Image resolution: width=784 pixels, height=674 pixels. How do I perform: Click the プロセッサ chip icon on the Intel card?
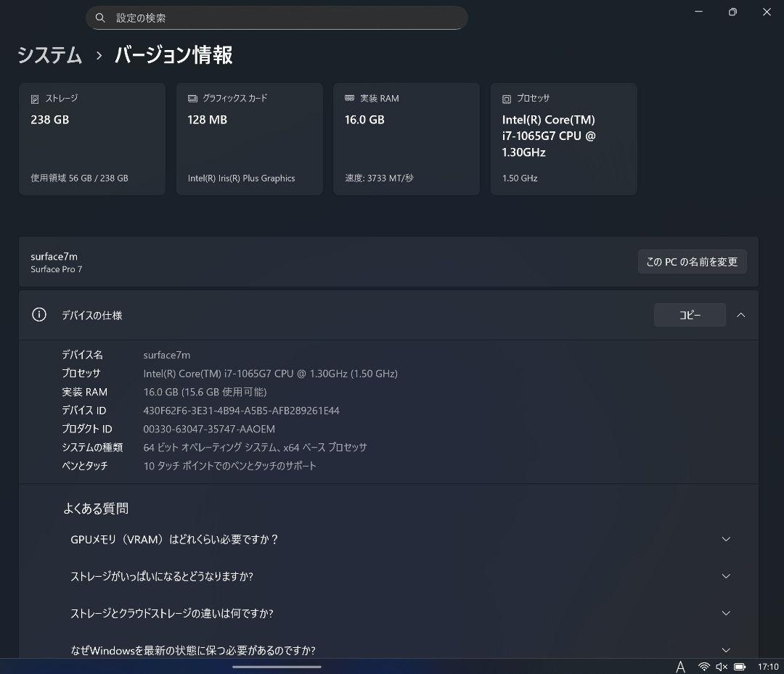click(x=506, y=98)
